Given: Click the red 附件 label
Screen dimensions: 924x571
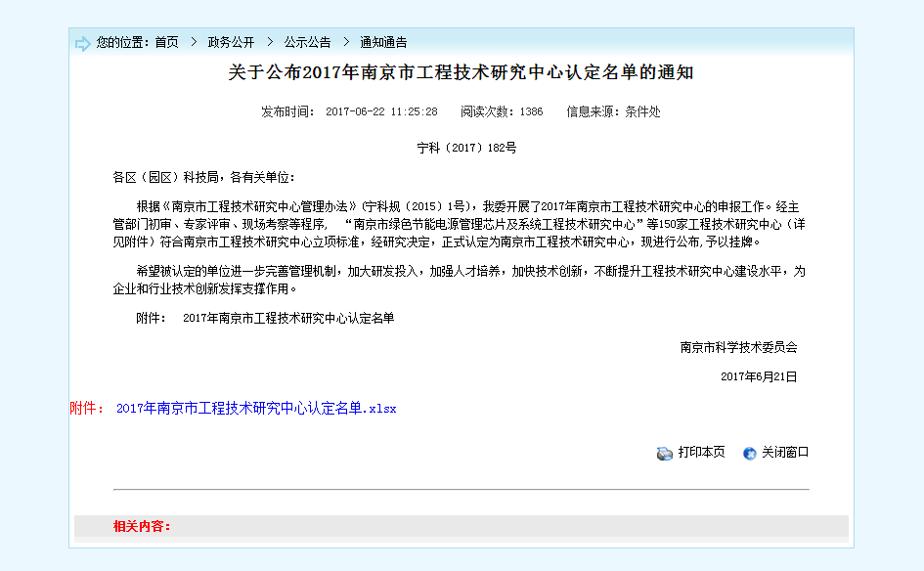Looking at the screenshot, I should click(86, 408).
